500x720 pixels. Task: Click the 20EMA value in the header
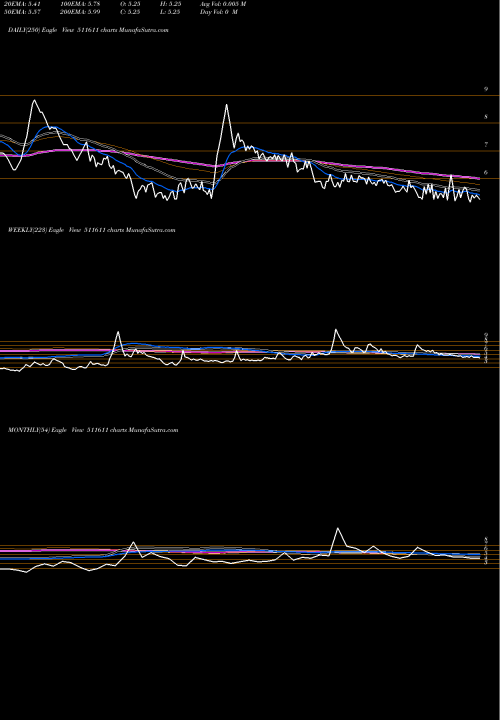tap(21, 4)
